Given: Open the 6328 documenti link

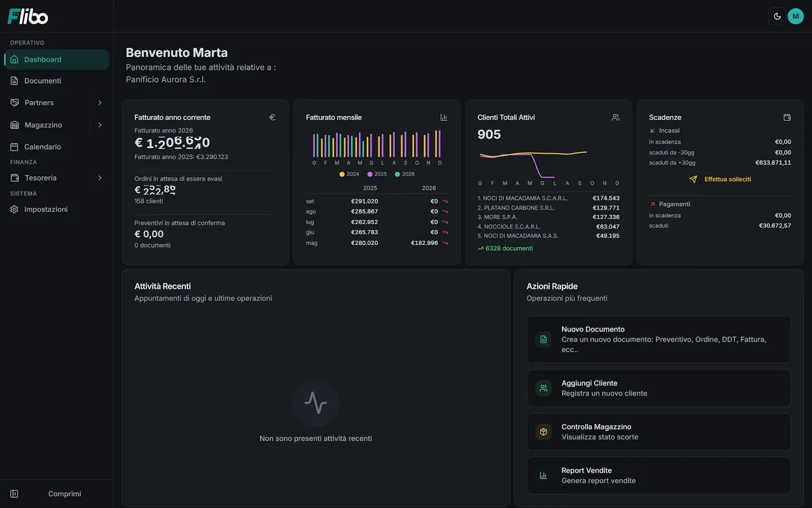Looking at the screenshot, I should pyautogui.click(x=505, y=248).
